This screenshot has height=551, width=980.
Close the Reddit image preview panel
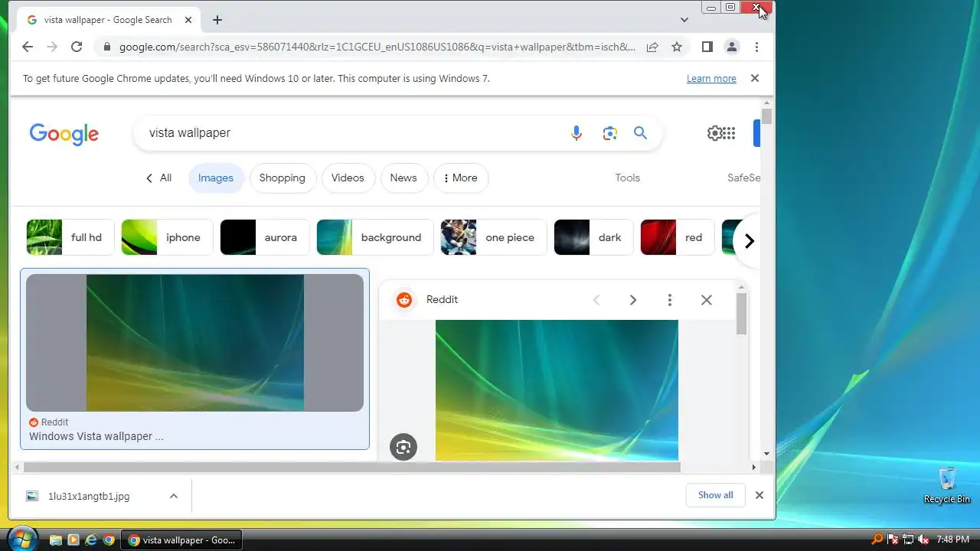point(707,300)
